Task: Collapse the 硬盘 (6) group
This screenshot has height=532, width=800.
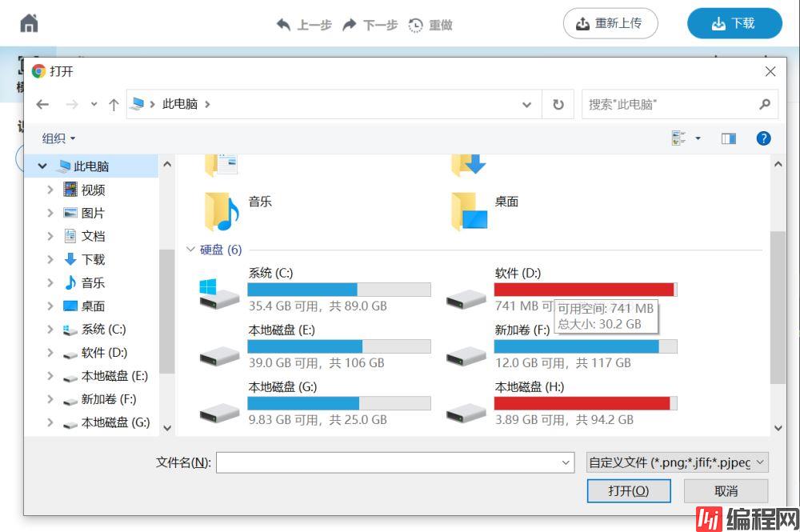Action: [x=190, y=250]
